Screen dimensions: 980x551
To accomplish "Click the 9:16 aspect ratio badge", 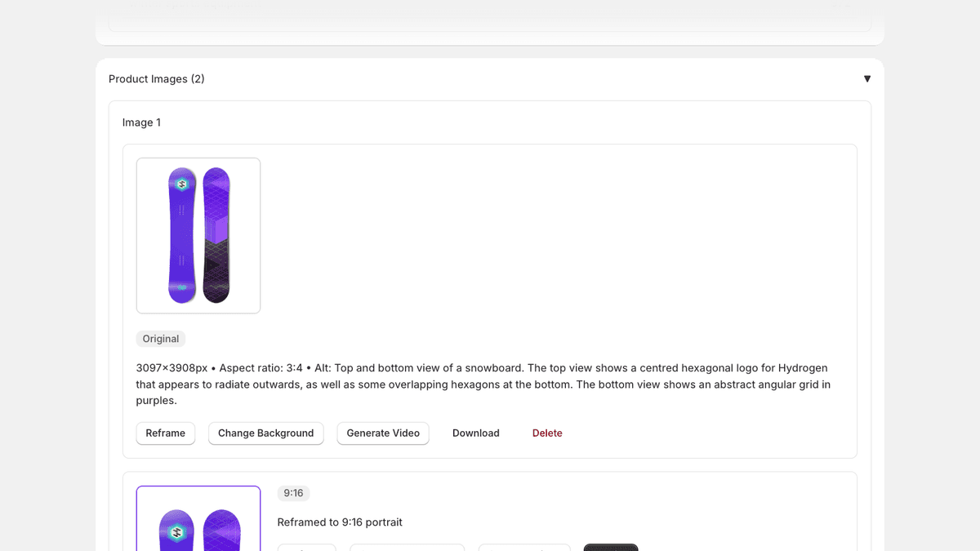I will tap(293, 493).
